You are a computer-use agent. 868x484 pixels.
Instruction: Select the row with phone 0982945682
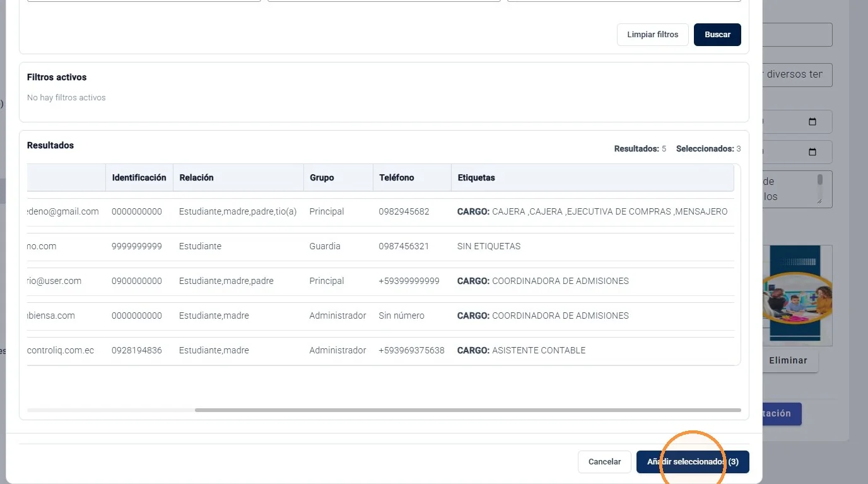click(380, 211)
